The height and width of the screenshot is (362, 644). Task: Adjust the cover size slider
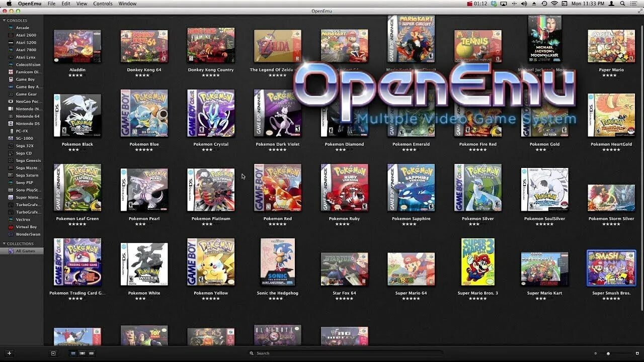pos(608,353)
